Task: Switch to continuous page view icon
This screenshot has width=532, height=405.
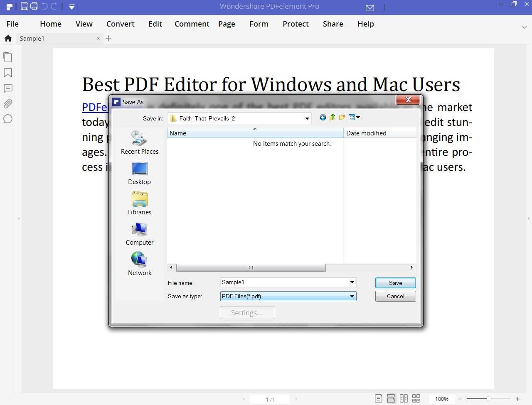Action: click(391, 398)
